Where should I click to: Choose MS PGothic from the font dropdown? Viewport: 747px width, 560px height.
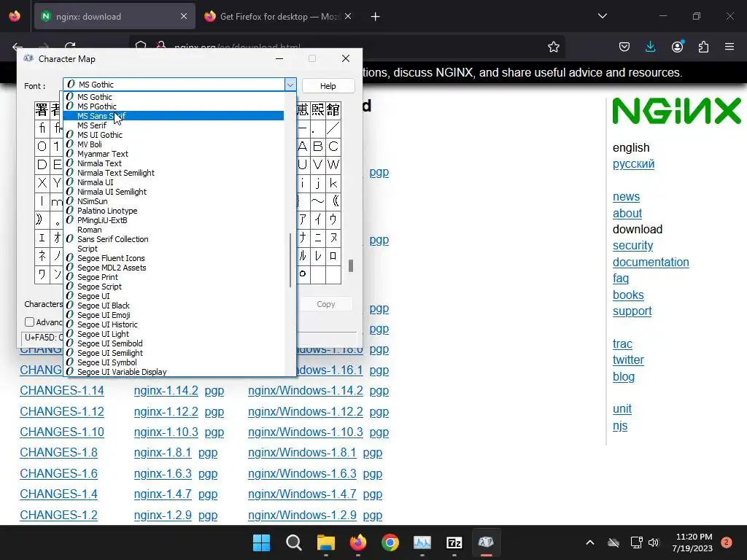coord(174,106)
